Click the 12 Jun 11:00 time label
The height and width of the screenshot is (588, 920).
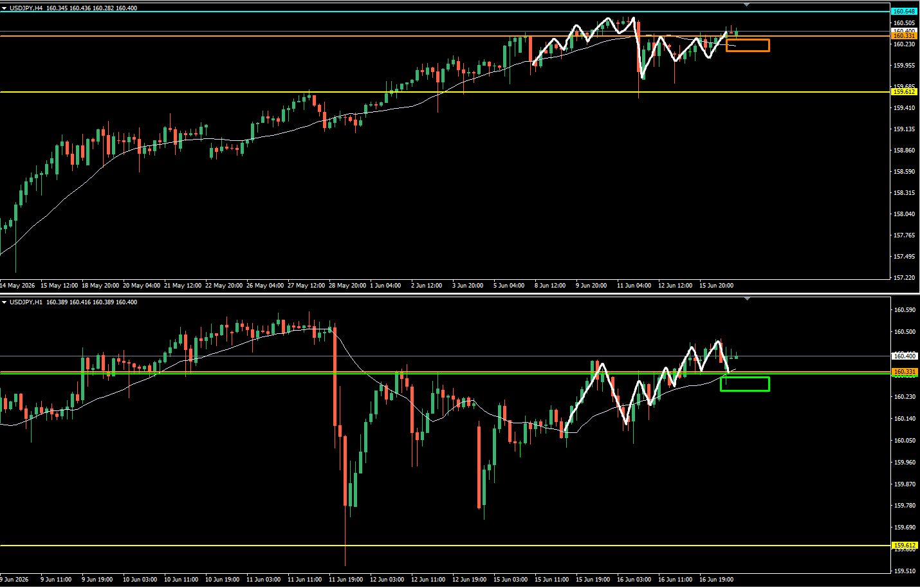tap(428, 580)
